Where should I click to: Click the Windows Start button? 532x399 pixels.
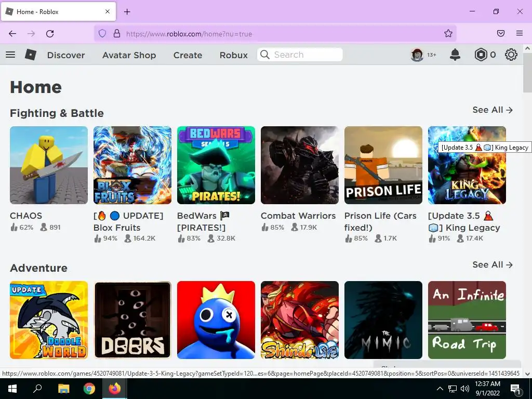tap(12, 389)
